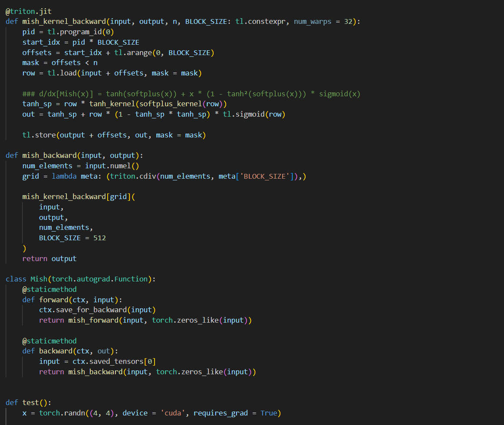The width and height of the screenshot is (504, 425).
Task: Click the num_elements argument in kernel launch
Action: pyautogui.click(x=64, y=228)
